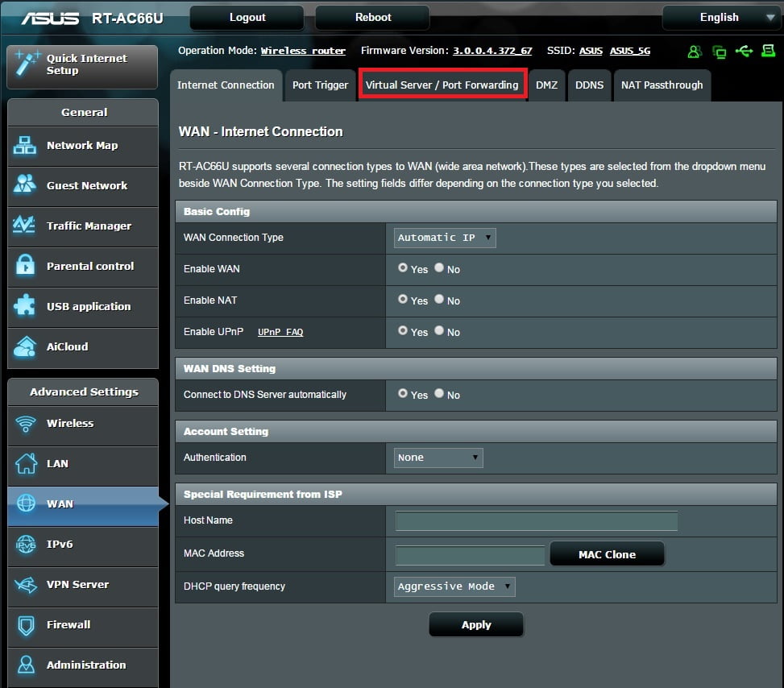Open the DHCP query frequency dropdown
Screen dimensions: 784x688
click(454, 586)
